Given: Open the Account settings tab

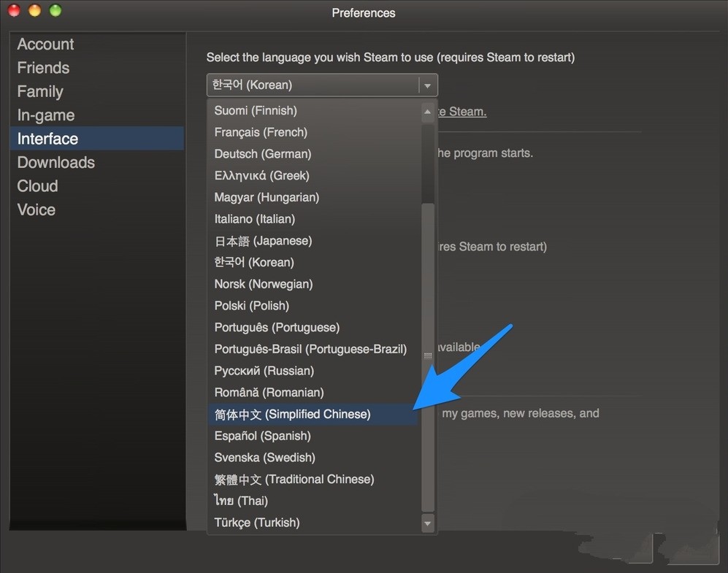Looking at the screenshot, I should (x=46, y=45).
